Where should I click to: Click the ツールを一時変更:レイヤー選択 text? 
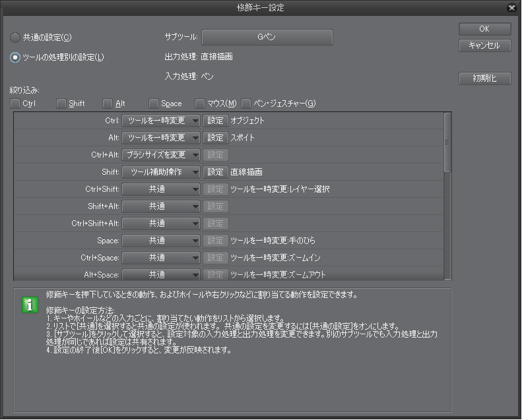click(x=280, y=189)
